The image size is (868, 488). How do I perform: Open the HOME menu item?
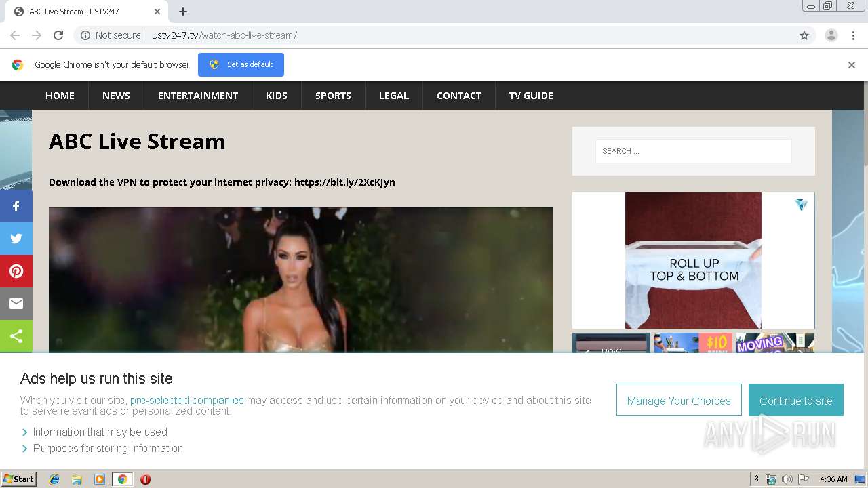coord(60,96)
